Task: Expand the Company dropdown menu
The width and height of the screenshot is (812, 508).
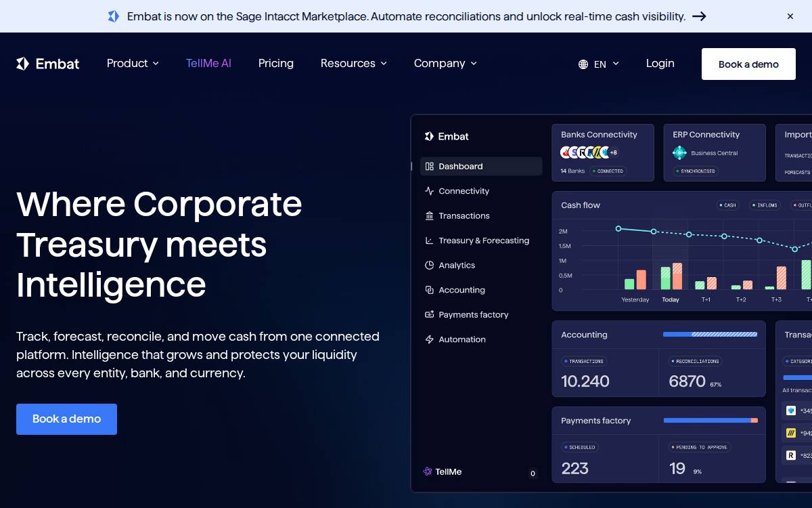Action: 445,63
